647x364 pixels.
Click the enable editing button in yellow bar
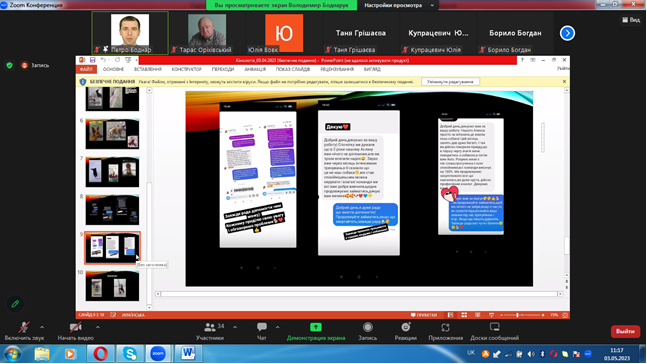click(450, 82)
